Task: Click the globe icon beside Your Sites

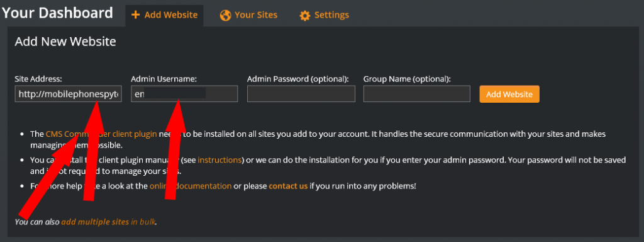Action: tap(225, 16)
